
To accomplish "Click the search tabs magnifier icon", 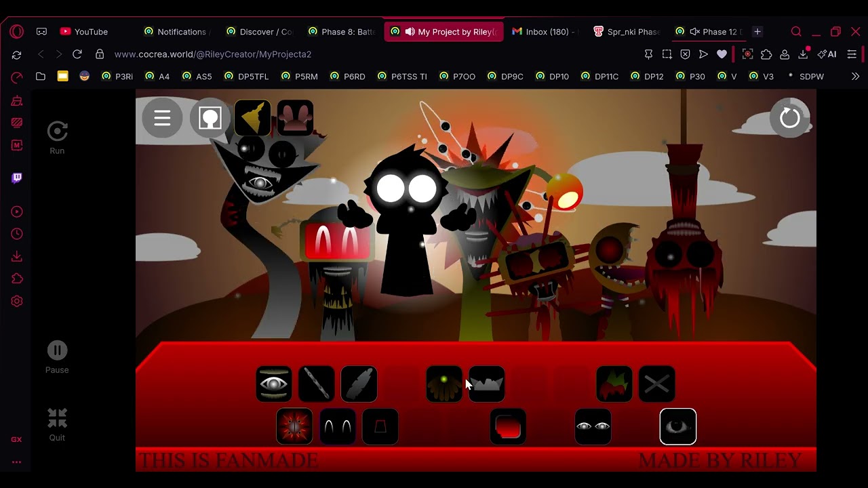I will (796, 32).
